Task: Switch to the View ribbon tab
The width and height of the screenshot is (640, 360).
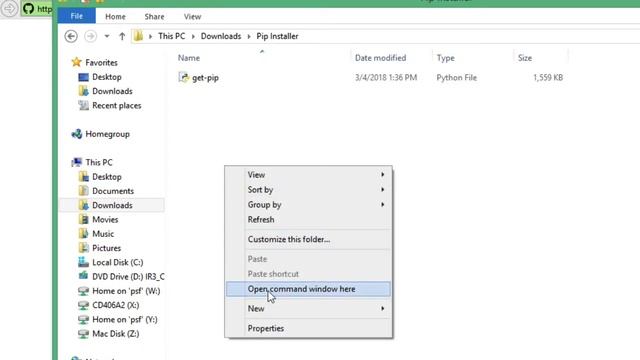Action: click(x=192, y=17)
